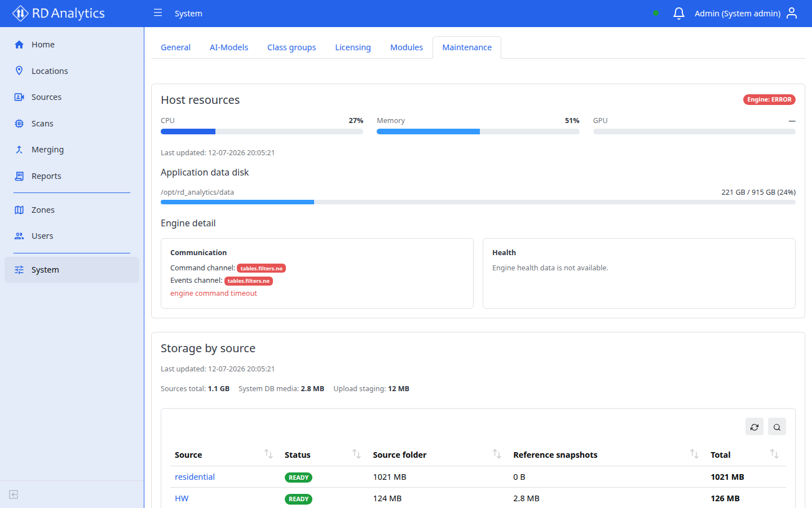Click the '1021 MB' source folder cell
The image size is (812, 508).
pos(390,477)
